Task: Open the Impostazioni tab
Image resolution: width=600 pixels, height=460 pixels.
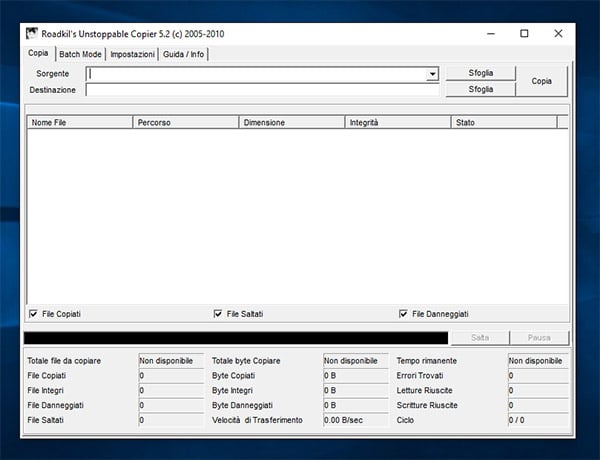Action: click(x=132, y=54)
